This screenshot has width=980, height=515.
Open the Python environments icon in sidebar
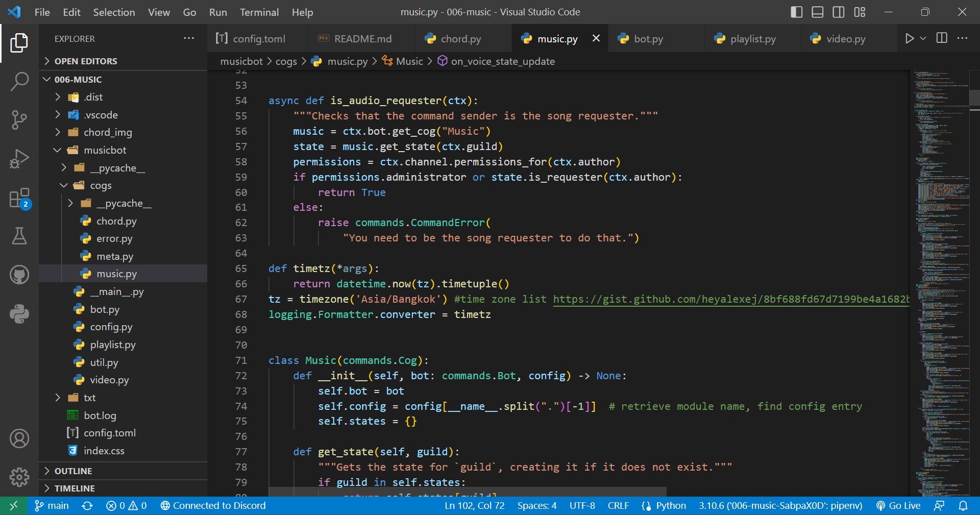pos(19,313)
